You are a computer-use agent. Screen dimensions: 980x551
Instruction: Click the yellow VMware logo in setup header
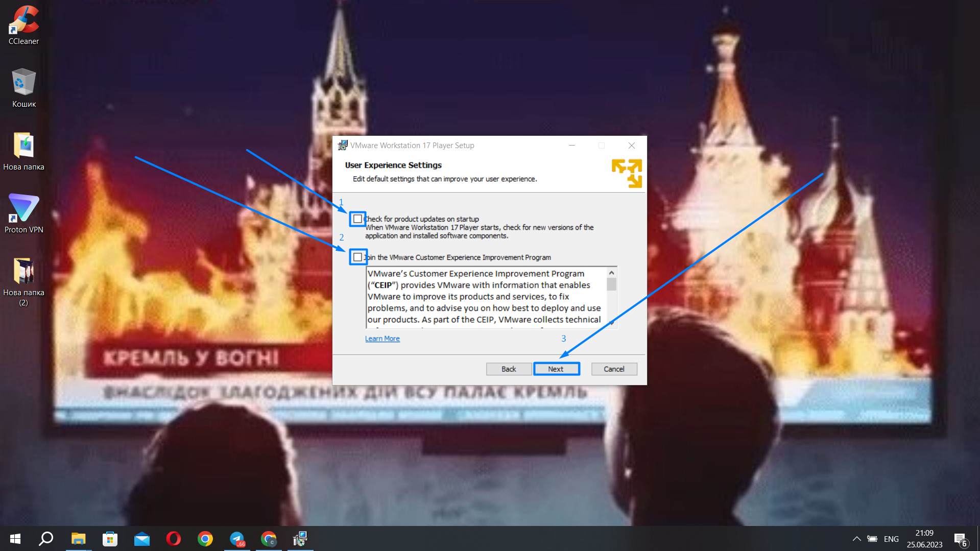[x=627, y=174]
